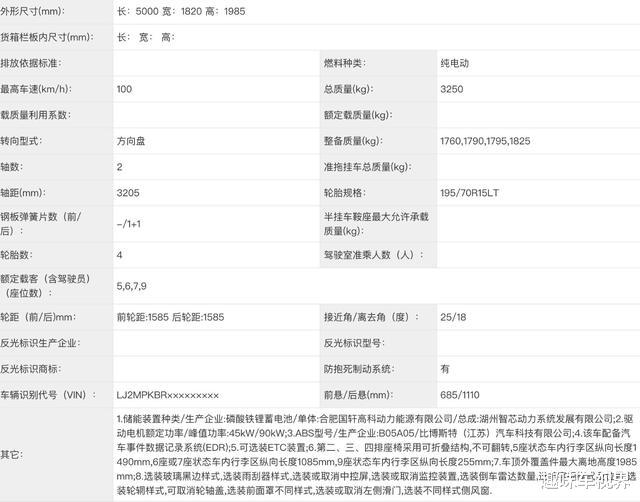Click the 钢板弹簧片数(前/后) label

pyautogui.click(x=41, y=224)
